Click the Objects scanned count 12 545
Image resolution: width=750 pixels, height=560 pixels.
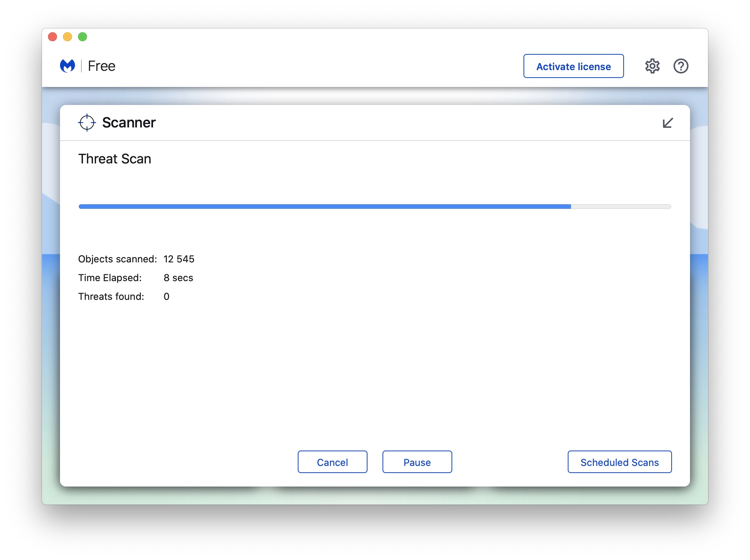[179, 259]
